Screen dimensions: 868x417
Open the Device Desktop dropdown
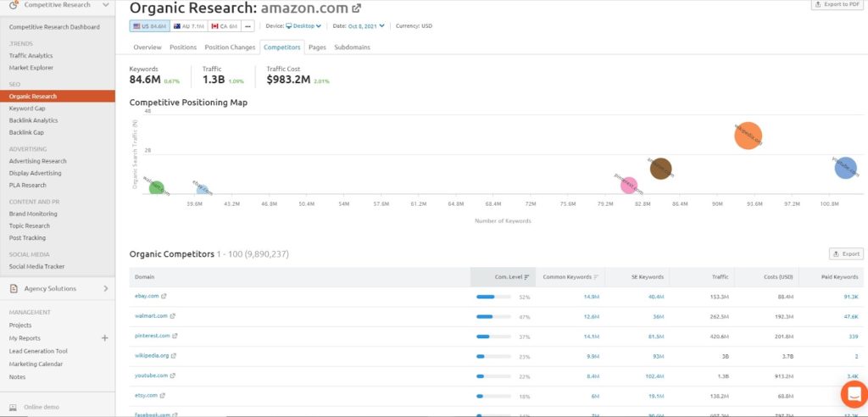tap(303, 26)
